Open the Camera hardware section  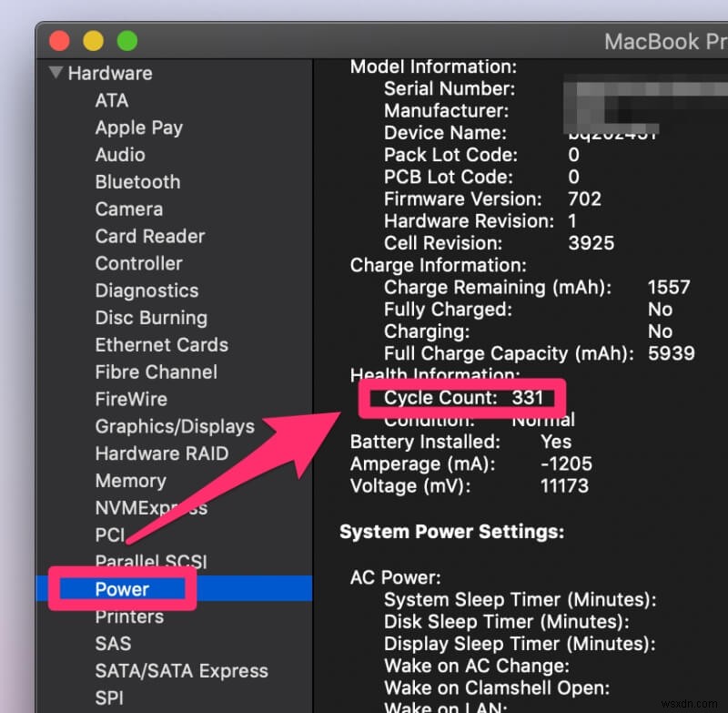coord(128,209)
